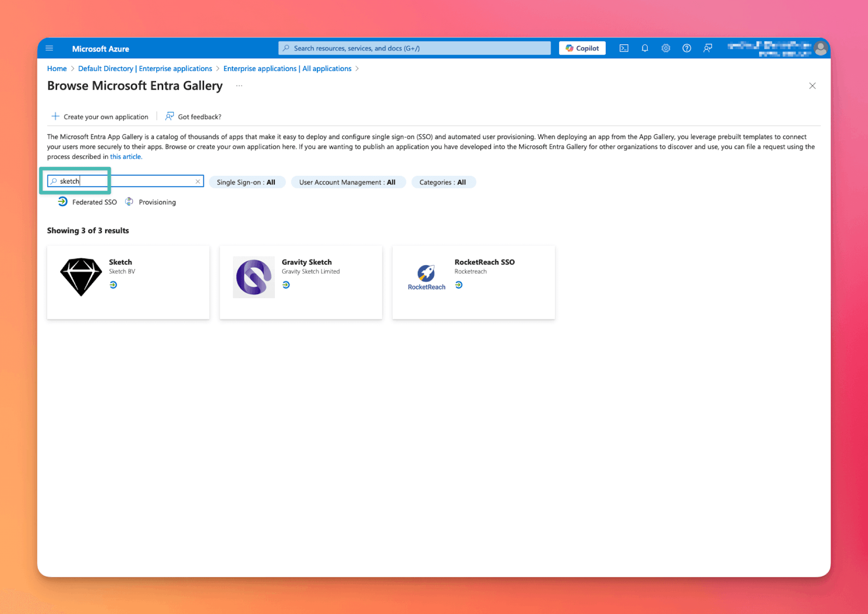Open Enterprise applications All applications breadcrumb
Screen dimensions: 868x614
(287, 69)
